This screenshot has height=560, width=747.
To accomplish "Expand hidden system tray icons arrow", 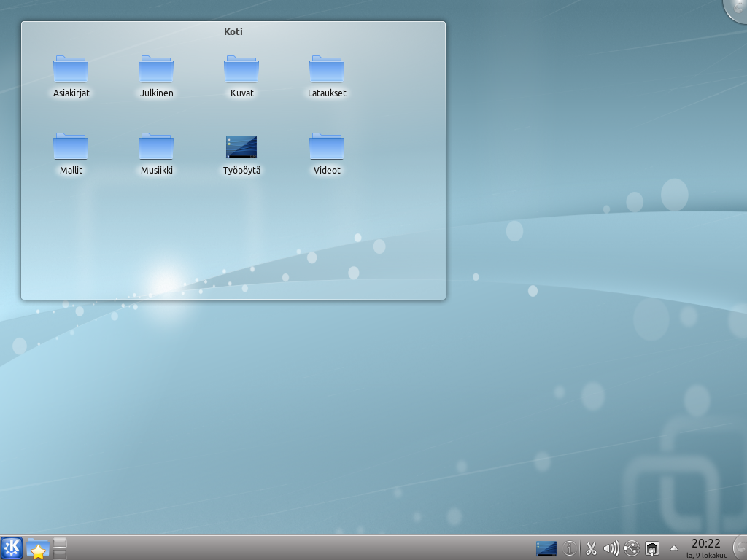I will click(x=674, y=548).
